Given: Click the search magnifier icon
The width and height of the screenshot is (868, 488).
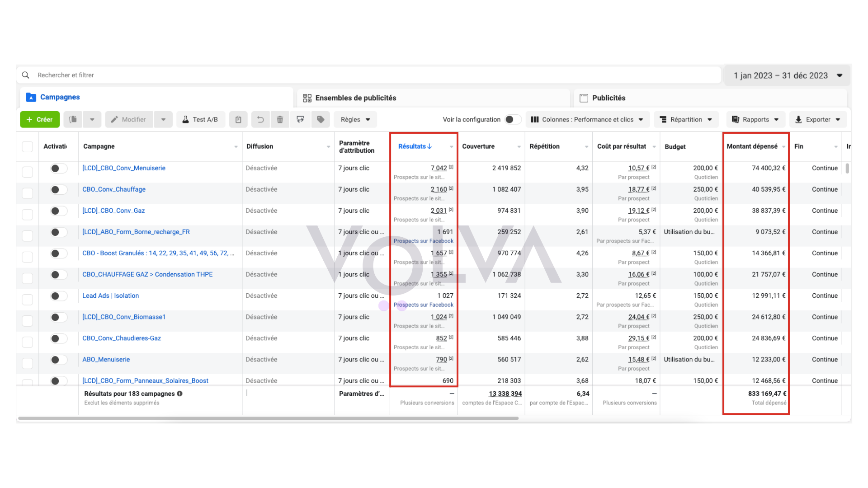Looking at the screenshot, I should [x=26, y=75].
